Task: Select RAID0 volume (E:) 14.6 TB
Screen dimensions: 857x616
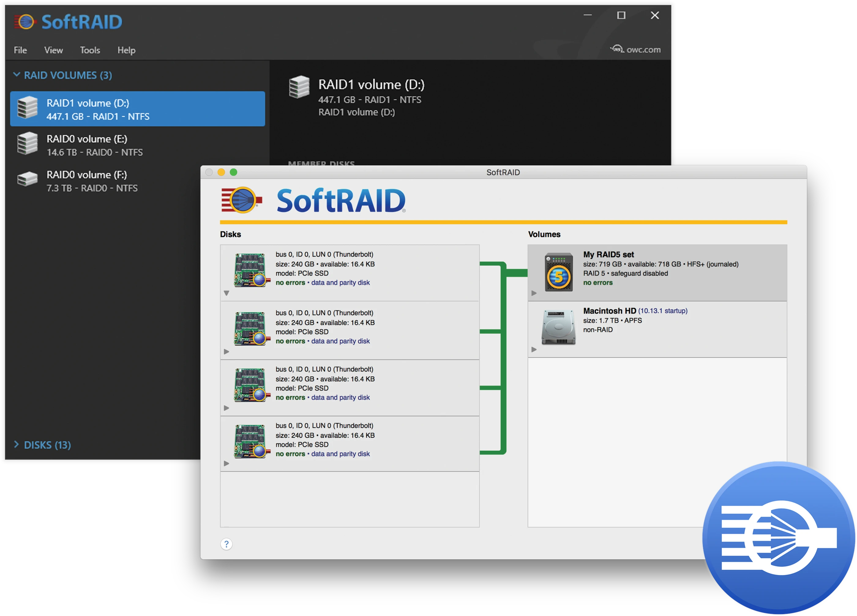Action: tap(137, 145)
